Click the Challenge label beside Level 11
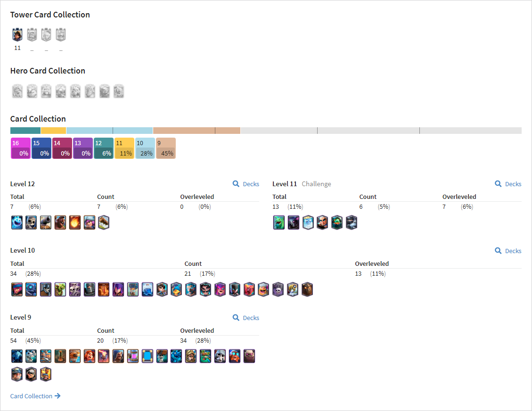532x411 pixels. coord(316,184)
